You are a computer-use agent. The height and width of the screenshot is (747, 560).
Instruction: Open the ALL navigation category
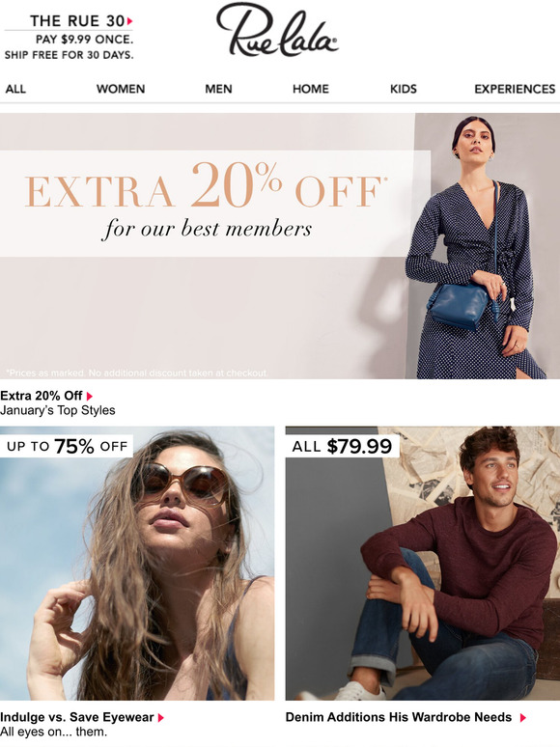tap(15, 89)
